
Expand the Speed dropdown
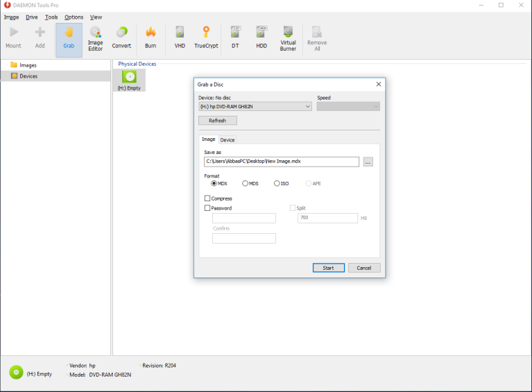pyautogui.click(x=348, y=106)
